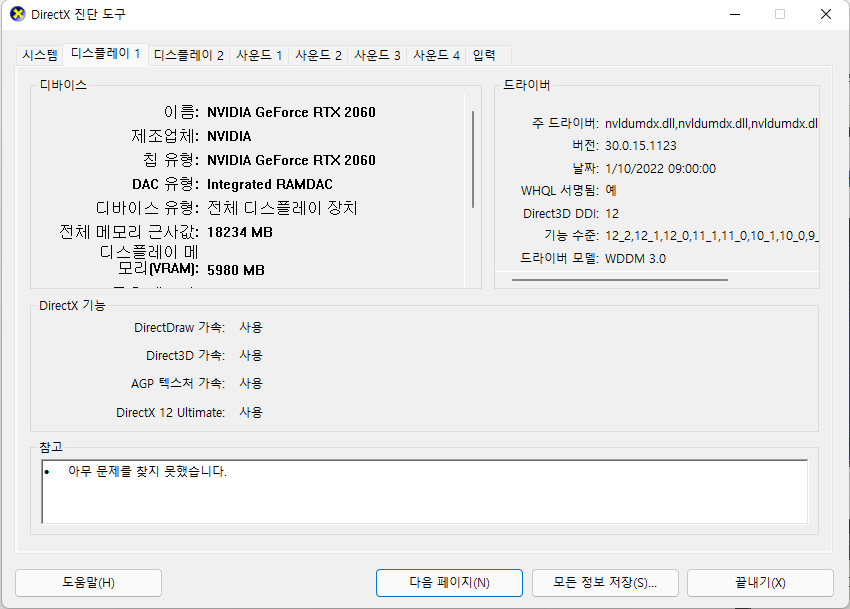Click feature levels 12_2,12_1 text
Screen dimensions: 850x609
(x=712, y=236)
